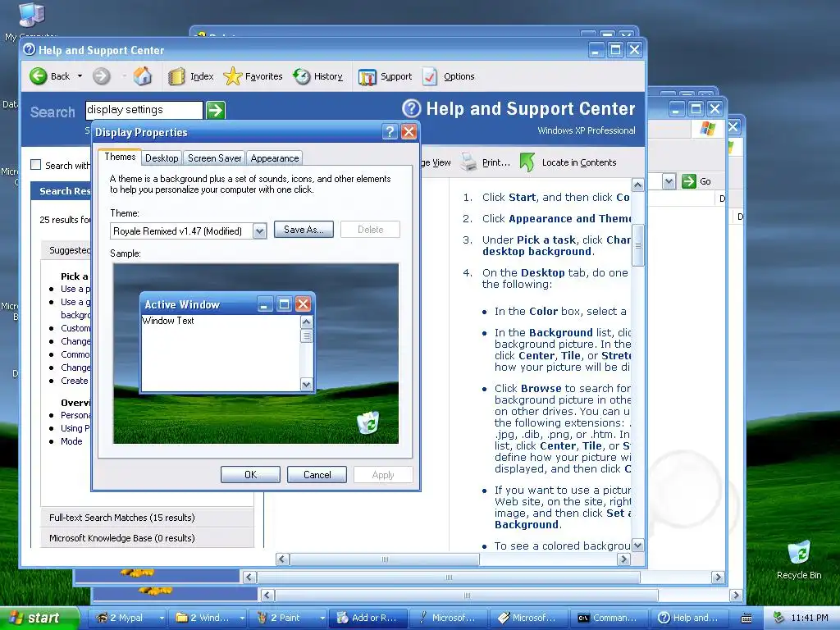Click the help article vertical scrollbar thumb
The image size is (840, 630).
point(637,246)
